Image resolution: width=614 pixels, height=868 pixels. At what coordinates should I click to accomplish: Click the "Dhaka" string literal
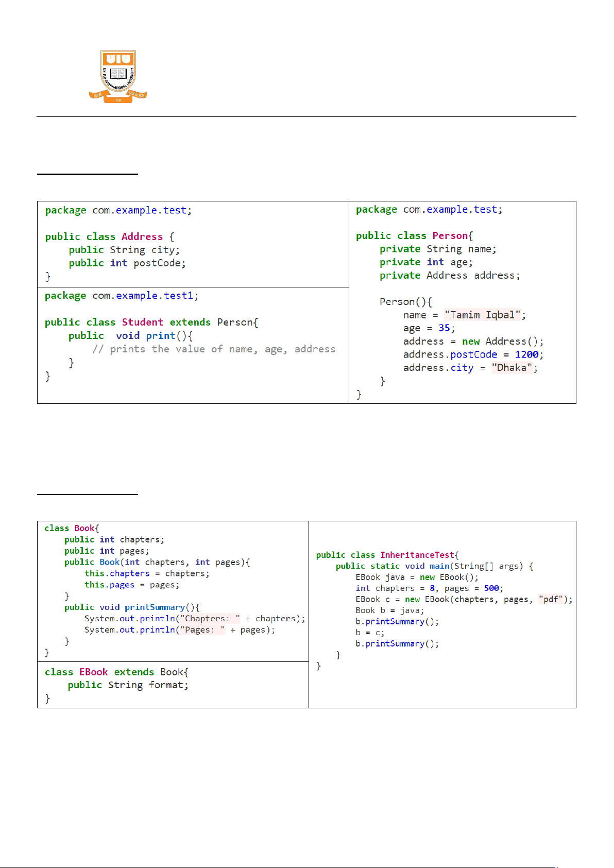(511, 368)
